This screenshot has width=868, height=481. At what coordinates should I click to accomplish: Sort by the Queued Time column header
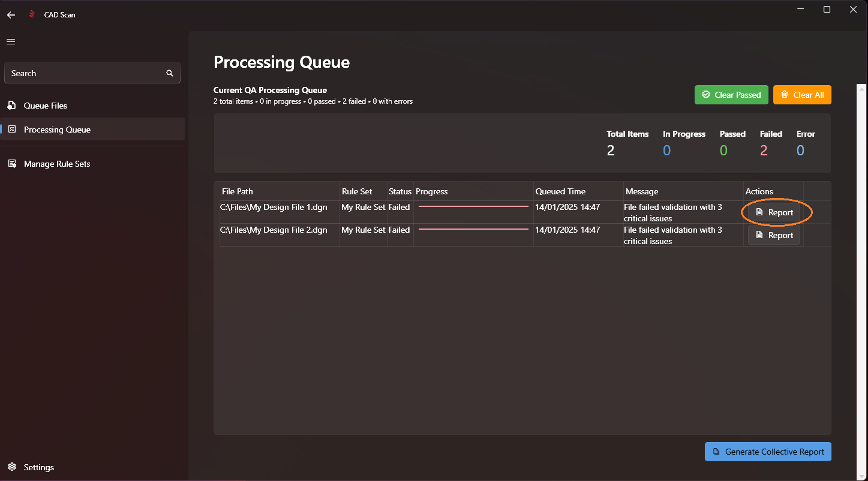click(x=560, y=191)
